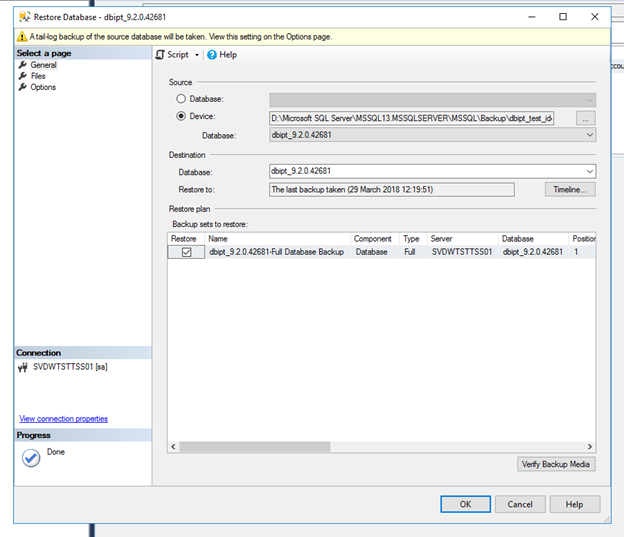624x537 pixels.
Task: Click Verify Backup Media button
Action: [x=556, y=464]
